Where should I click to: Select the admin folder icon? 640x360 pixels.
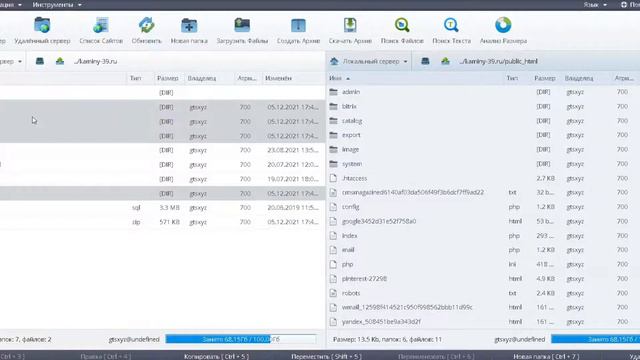[x=333, y=92]
